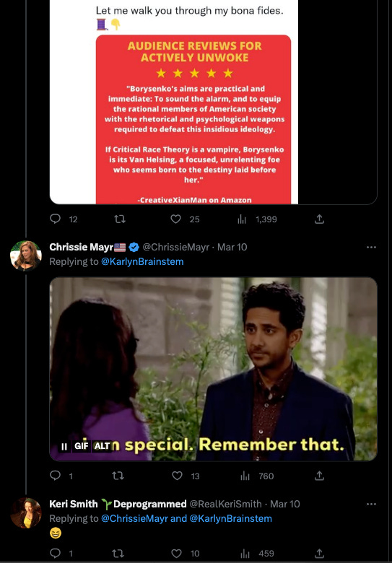Pause the playing GIF
The height and width of the screenshot is (563, 392).
64,446
